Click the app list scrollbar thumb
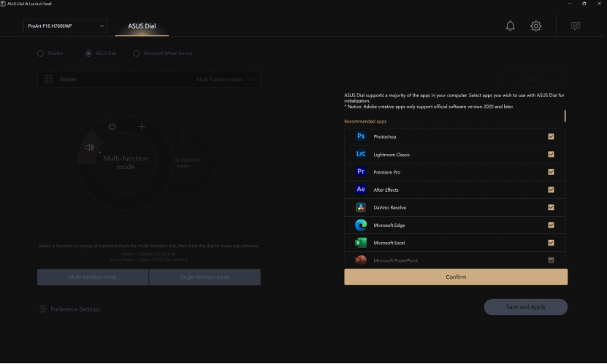This screenshot has height=364, width=607. coord(565,116)
